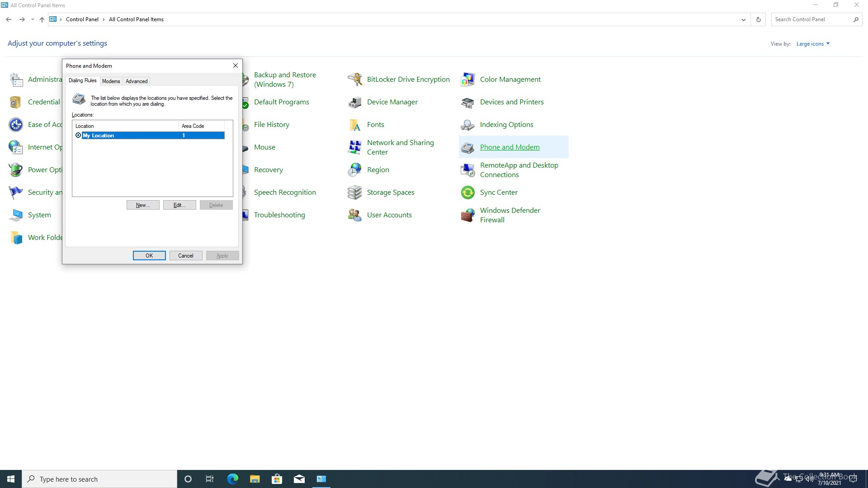Click the Devices and Printers icon
Image resolution: width=868 pixels, height=488 pixels.
point(468,102)
